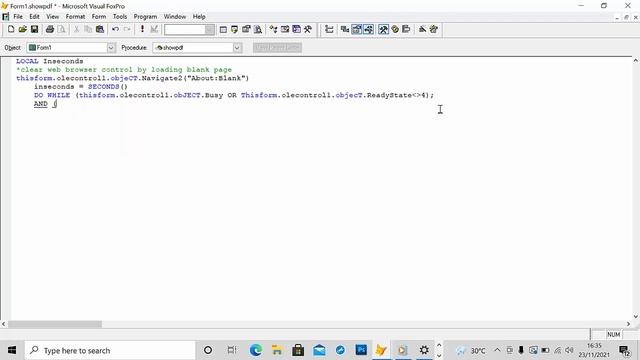The image size is (640, 360).
Task: Run the form with red exclamation icon
Action: click(142, 29)
